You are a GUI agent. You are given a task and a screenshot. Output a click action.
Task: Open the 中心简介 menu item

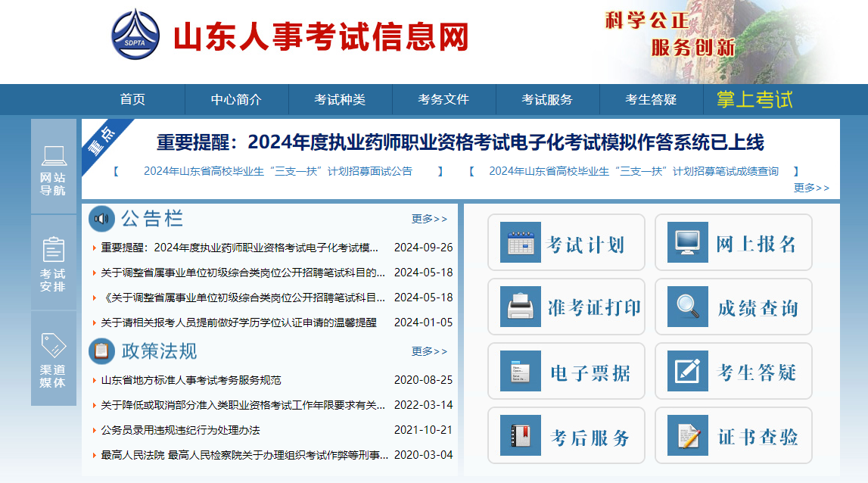tap(236, 100)
